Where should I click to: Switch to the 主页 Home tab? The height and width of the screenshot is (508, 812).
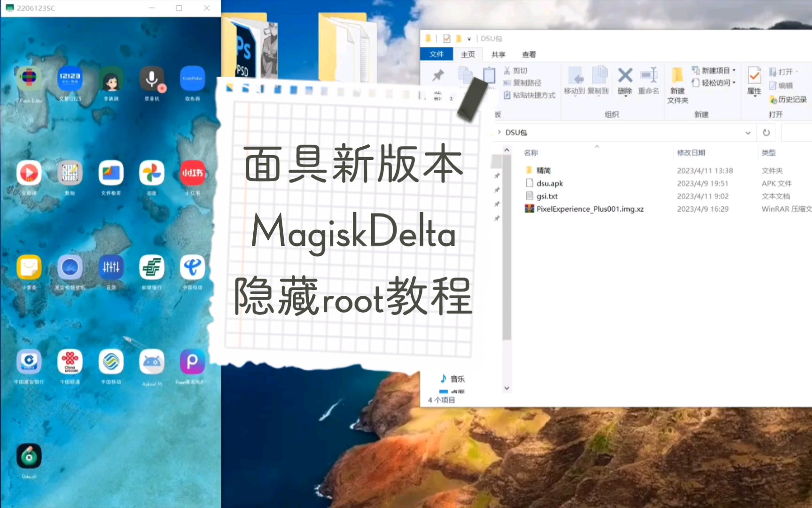pos(468,55)
